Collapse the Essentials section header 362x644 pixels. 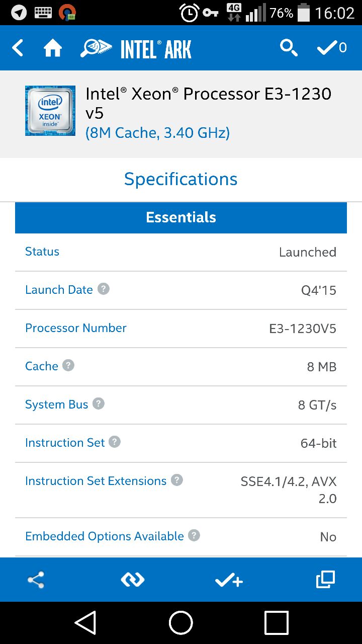tap(181, 218)
